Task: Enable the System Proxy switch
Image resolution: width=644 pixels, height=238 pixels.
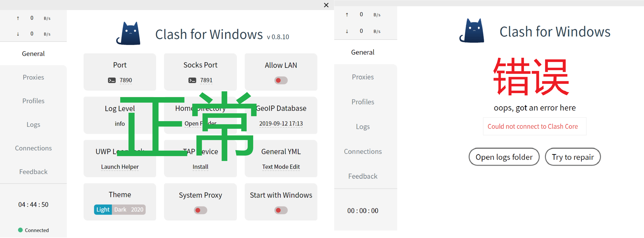Action: tap(200, 210)
